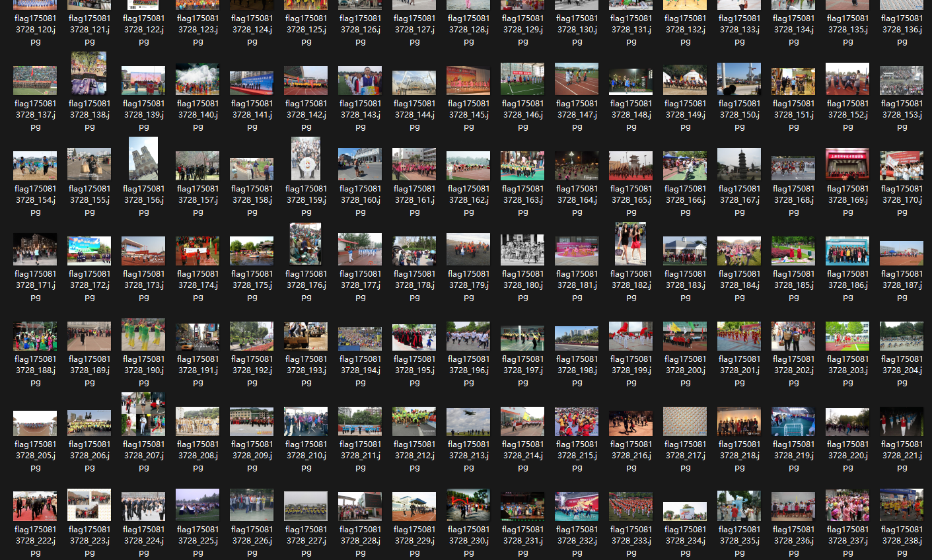The width and height of the screenshot is (932, 560).
Task: Pick the flag1750813728_207.jpg collage thumbnail
Action: click(x=143, y=414)
